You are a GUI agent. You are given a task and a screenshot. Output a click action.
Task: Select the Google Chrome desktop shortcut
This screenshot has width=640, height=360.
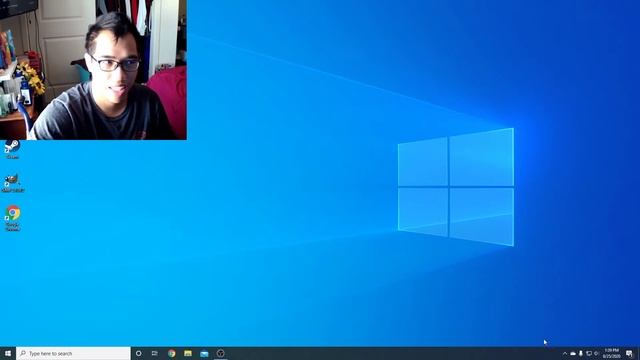pyautogui.click(x=13, y=218)
